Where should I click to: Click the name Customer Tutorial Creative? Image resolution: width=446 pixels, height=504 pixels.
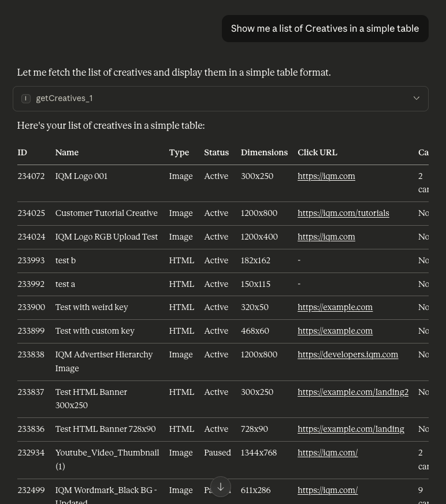pos(106,213)
